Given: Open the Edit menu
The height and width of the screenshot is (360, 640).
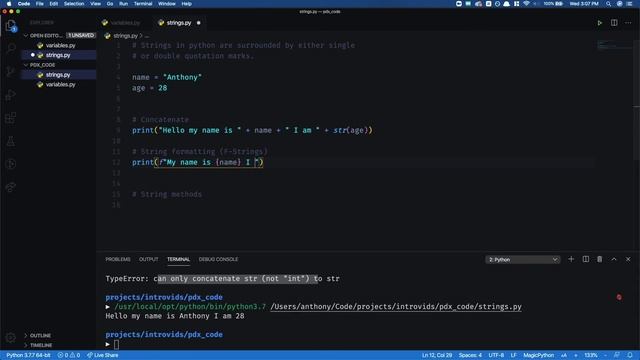Looking at the screenshot, I should 53,4.
